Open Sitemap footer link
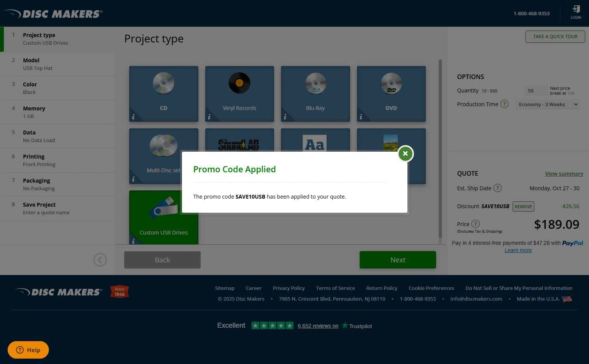 pos(225,288)
